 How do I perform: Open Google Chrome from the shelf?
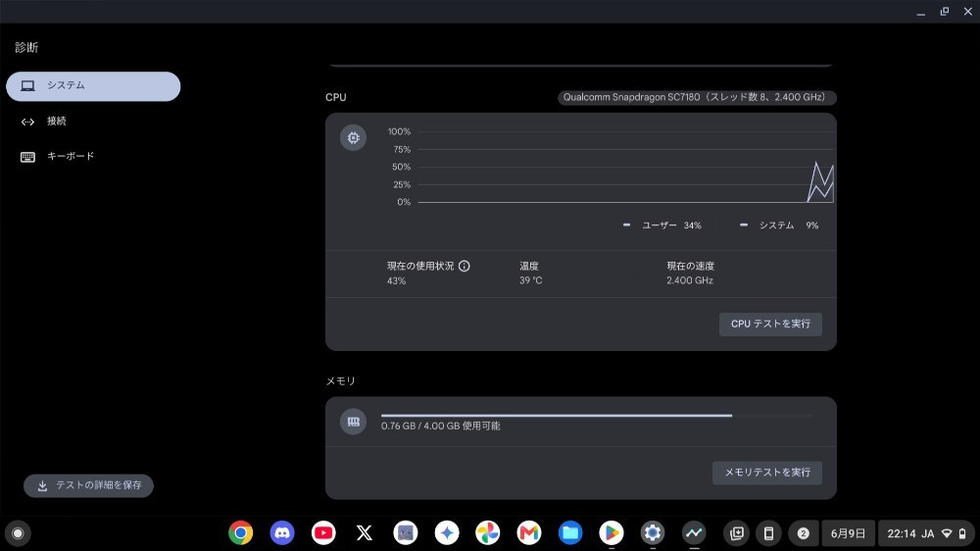(241, 533)
